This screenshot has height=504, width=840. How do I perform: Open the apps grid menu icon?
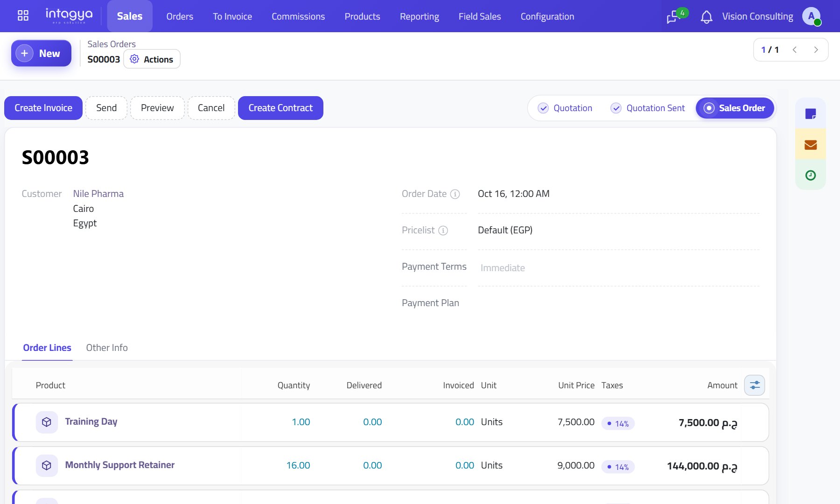tap(23, 16)
